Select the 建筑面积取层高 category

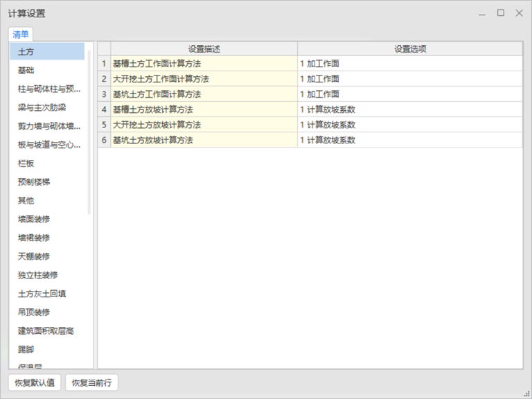[47, 331]
